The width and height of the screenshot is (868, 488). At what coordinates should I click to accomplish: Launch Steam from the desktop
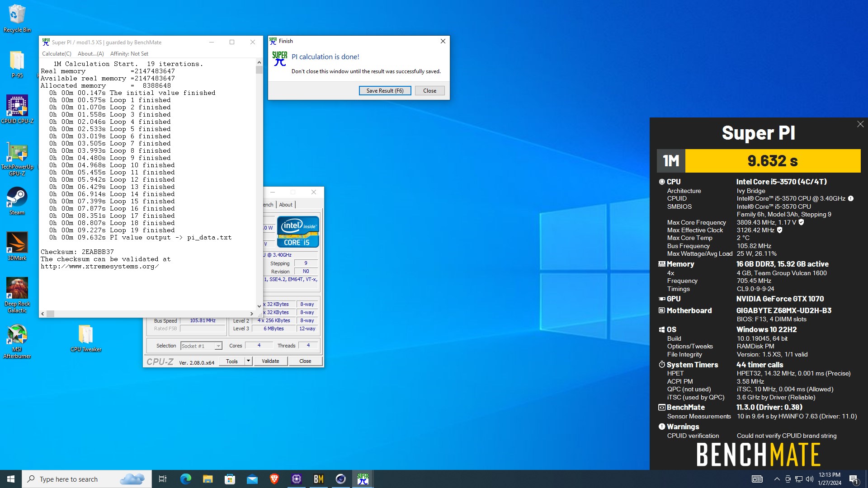point(17,201)
